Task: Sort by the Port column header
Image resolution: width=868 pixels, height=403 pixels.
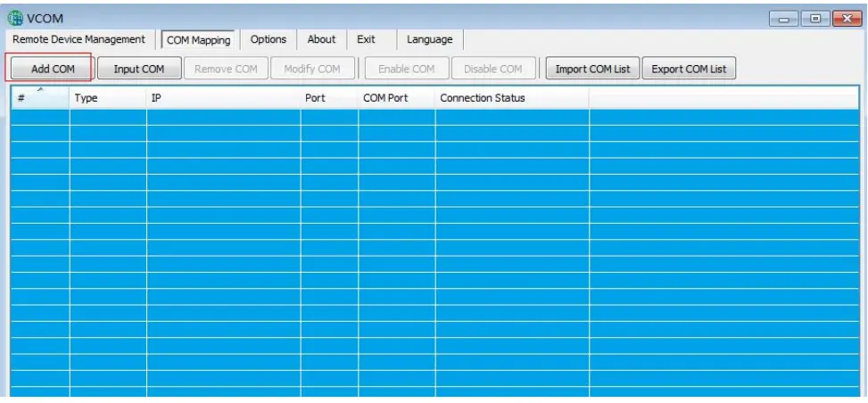Action: point(329,98)
